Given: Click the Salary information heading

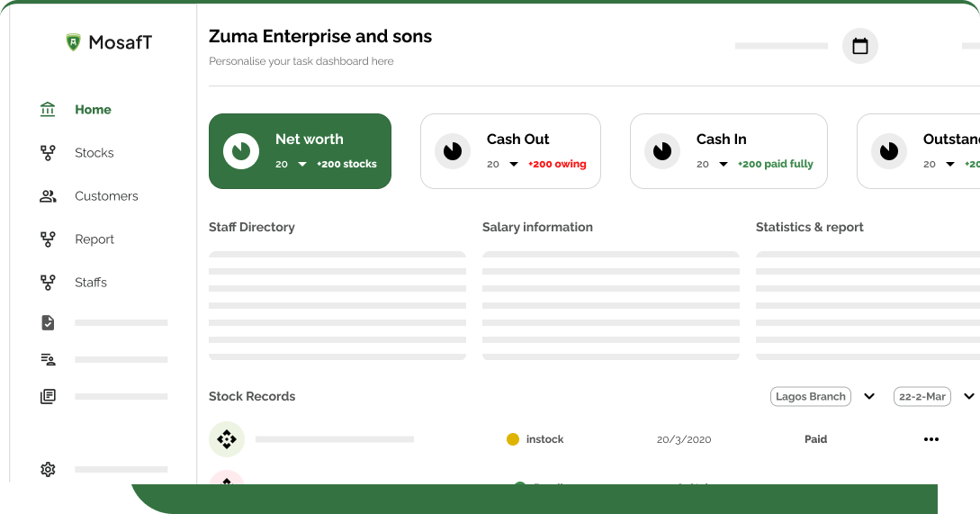Looking at the screenshot, I should click(x=537, y=227).
